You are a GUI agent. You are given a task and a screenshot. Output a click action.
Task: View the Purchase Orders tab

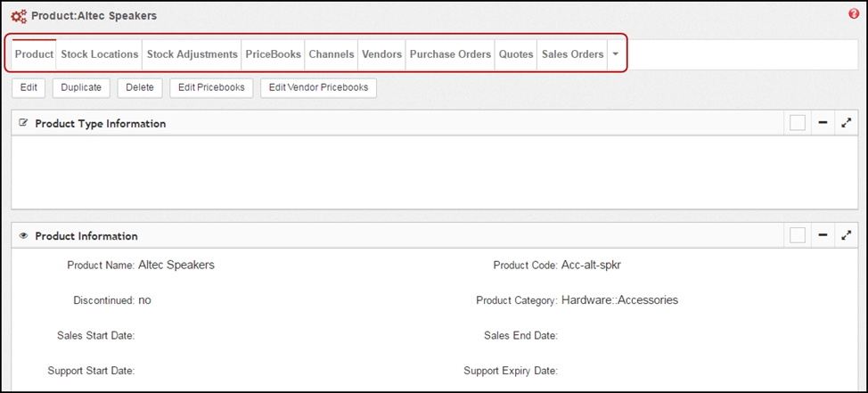click(x=450, y=54)
